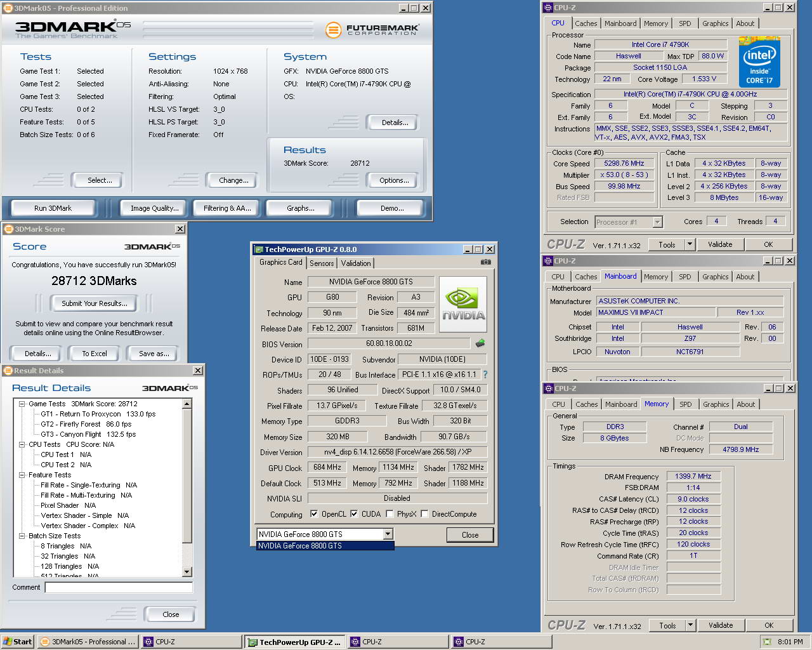Switch to the Validation tab in GPU-Z
812x650 pixels.
click(356, 263)
